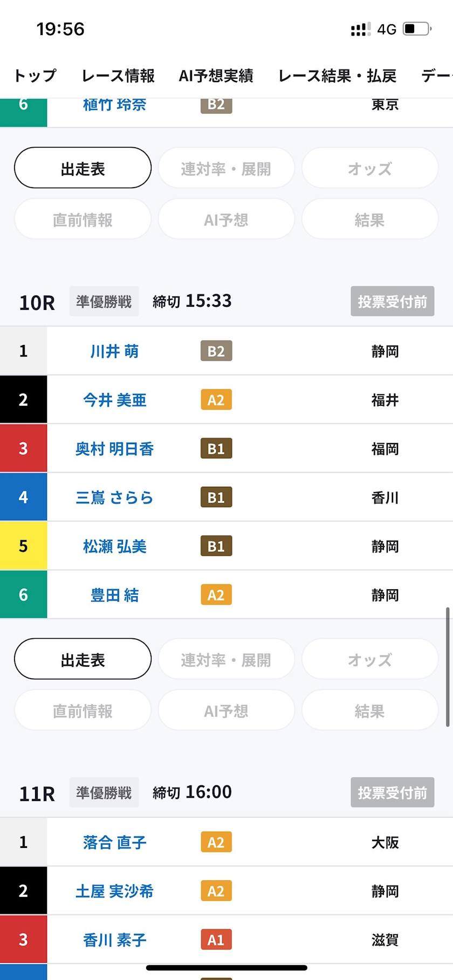Open the レース情報 tab

(118, 76)
